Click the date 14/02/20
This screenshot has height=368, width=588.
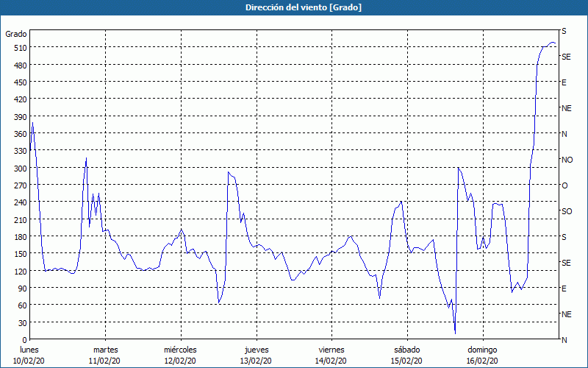coord(331,361)
